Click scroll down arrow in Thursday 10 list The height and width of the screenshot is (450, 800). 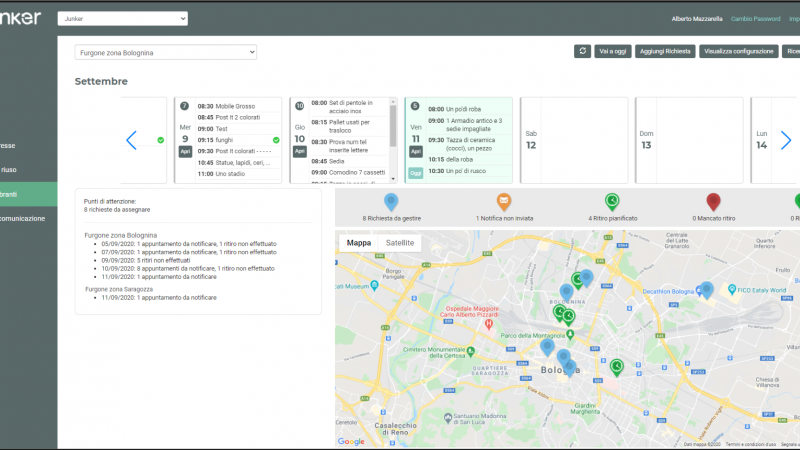[393, 179]
